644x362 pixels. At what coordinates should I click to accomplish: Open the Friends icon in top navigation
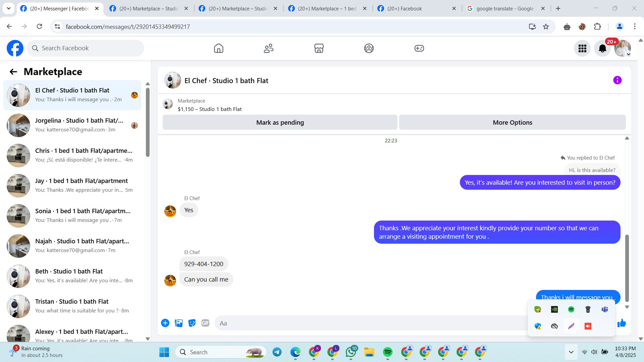pyautogui.click(x=269, y=48)
